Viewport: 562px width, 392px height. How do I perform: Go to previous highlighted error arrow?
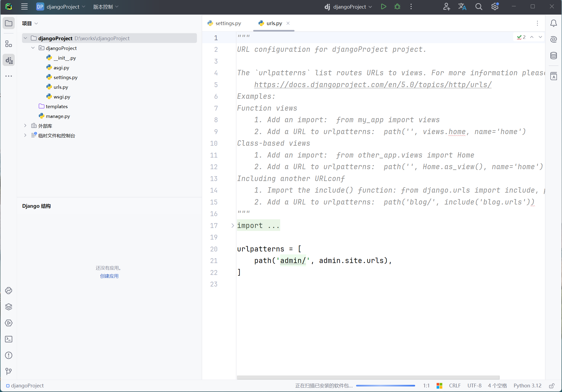[531, 37]
